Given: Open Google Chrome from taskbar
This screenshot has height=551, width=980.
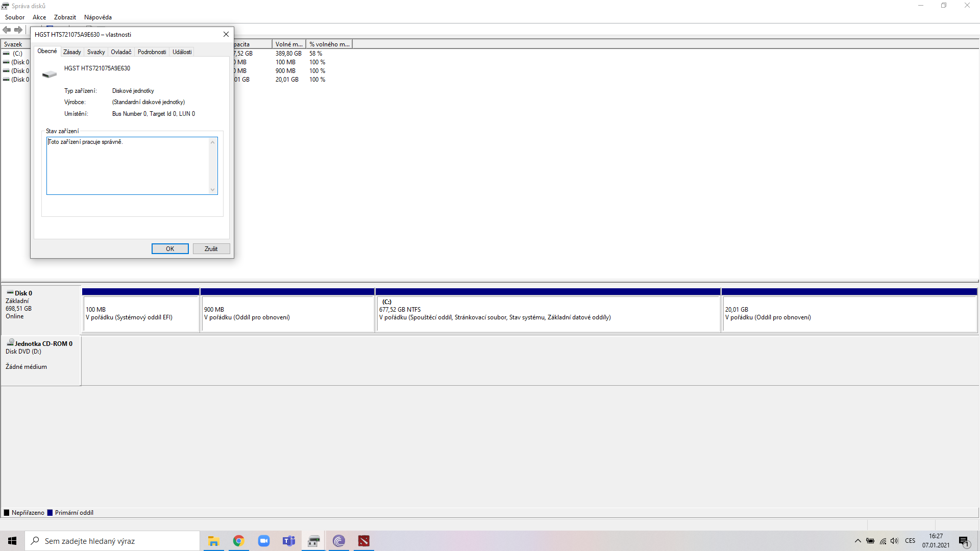Looking at the screenshot, I should [x=238, y=541].
